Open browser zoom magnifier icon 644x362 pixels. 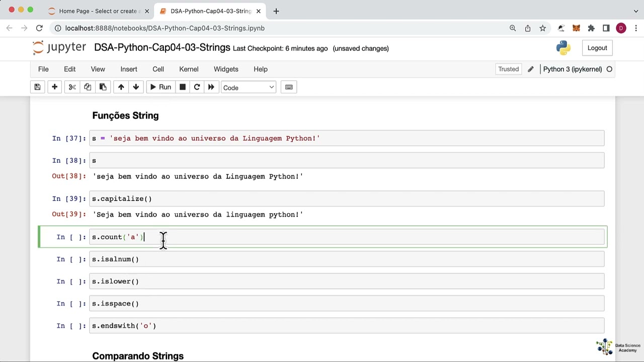(x=513, y=28)
